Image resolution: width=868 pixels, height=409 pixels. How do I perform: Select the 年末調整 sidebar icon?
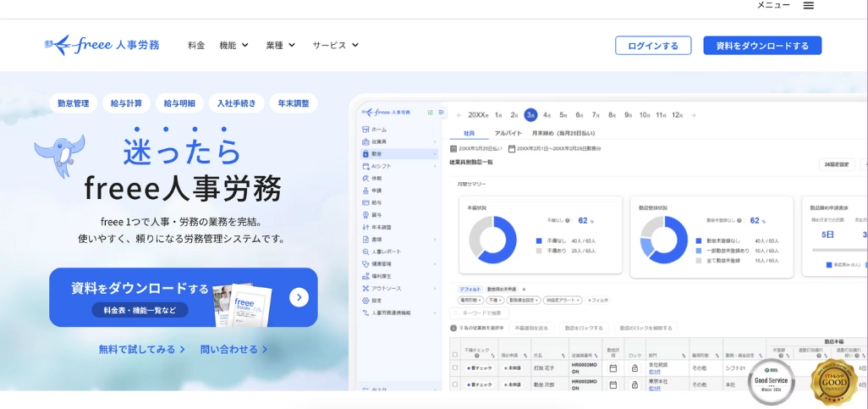[x=365, y=227]
